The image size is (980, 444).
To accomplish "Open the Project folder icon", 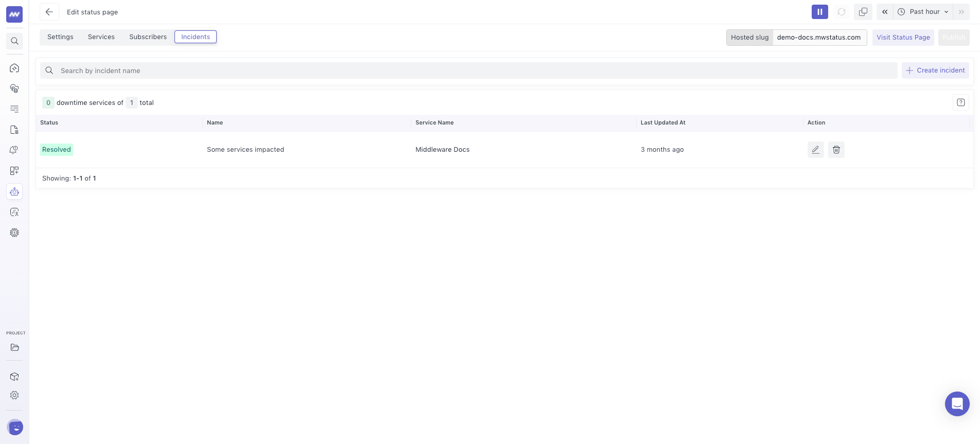I will [14, 347].
